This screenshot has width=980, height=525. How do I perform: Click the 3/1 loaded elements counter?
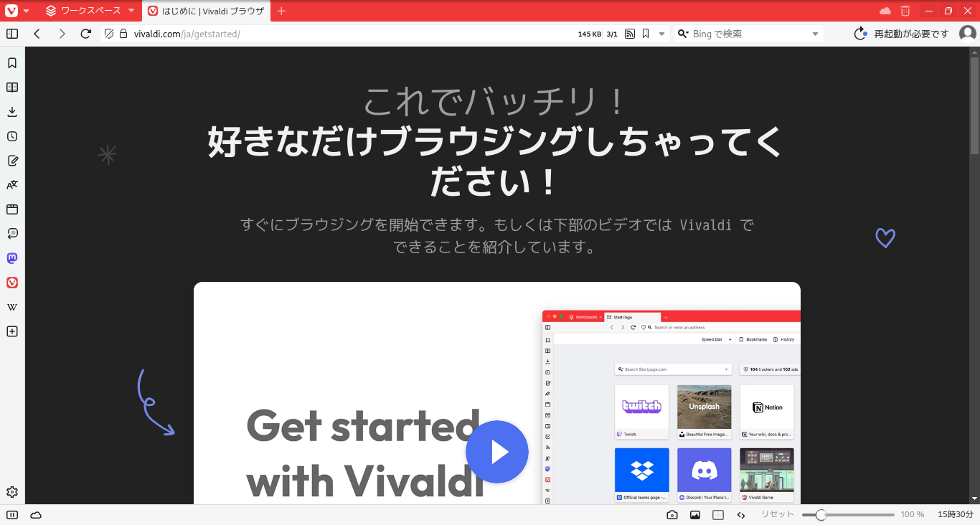click(612, 34)
